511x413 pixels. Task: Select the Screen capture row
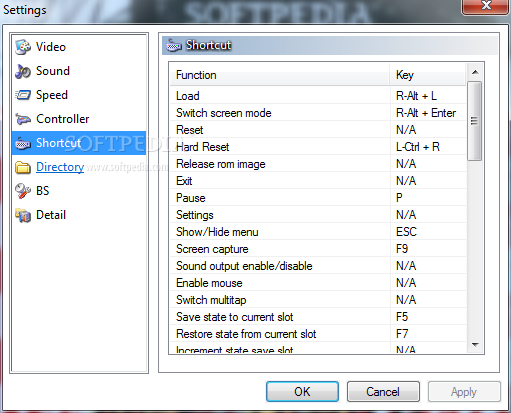click(x=318, y=249)
